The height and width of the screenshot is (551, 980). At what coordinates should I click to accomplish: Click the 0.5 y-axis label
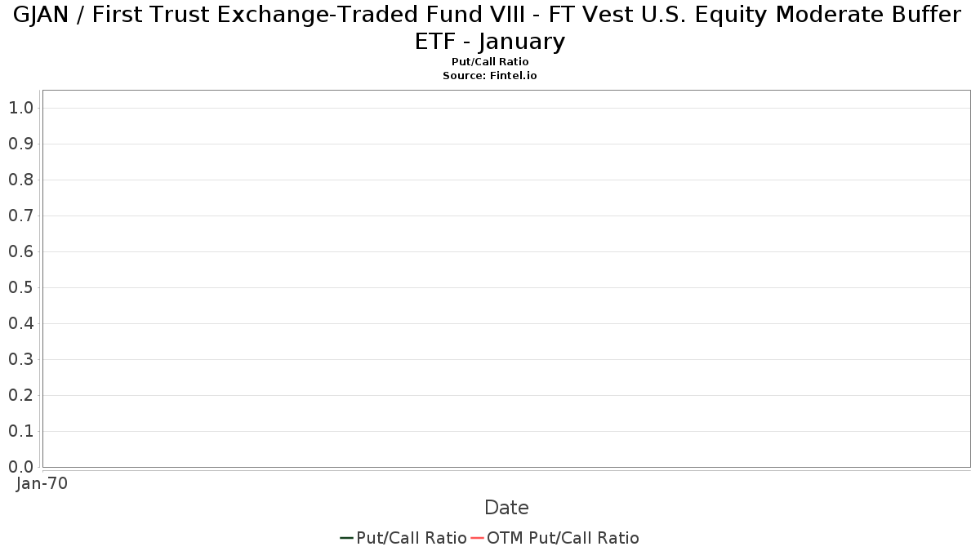coord(20,287)
